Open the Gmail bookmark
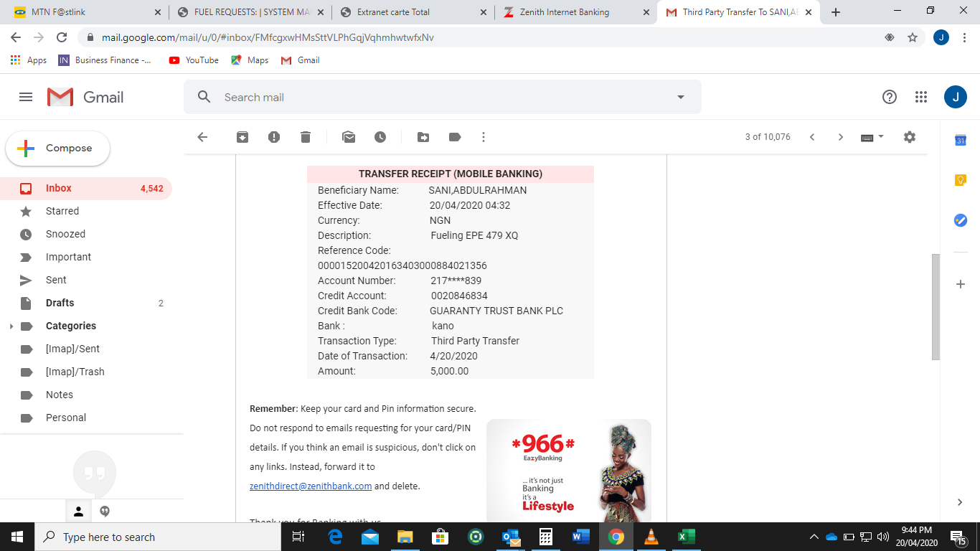The height and width of the screenshot is (551, 980). click(301, 60)
